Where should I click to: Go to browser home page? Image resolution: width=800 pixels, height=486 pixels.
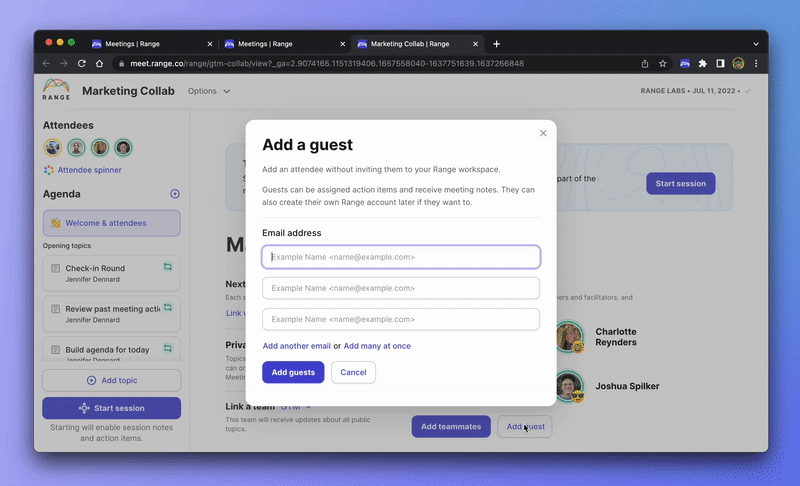coord(99,64)
